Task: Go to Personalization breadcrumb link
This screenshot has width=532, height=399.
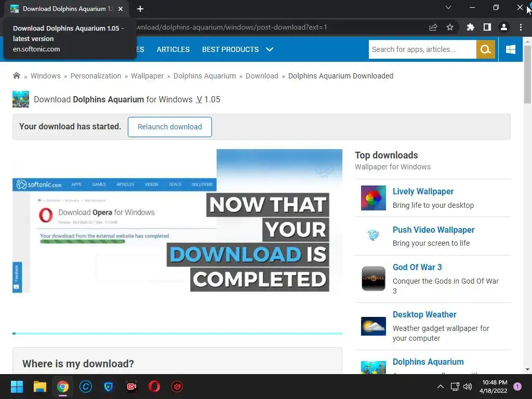Action: tap(96, 76)
